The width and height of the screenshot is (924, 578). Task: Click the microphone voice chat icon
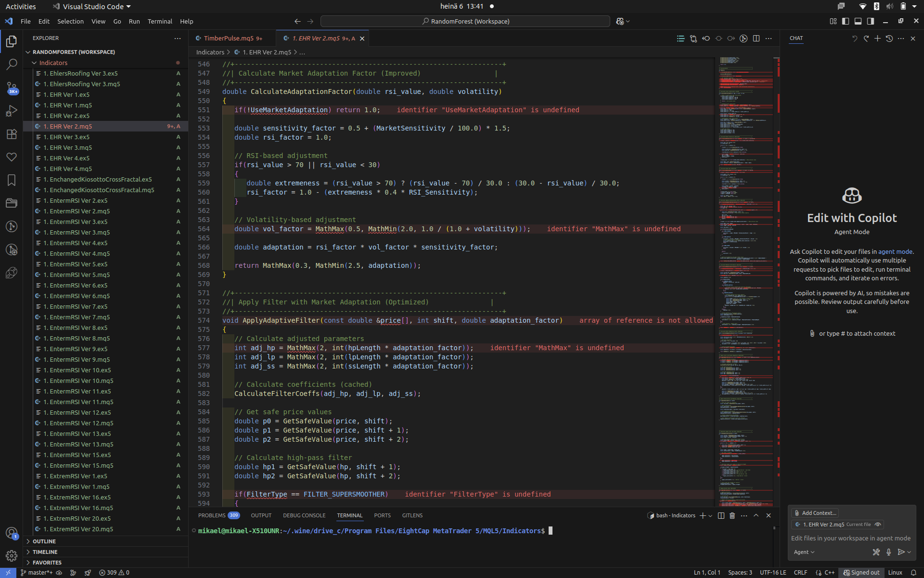click(x=888, y=552)
